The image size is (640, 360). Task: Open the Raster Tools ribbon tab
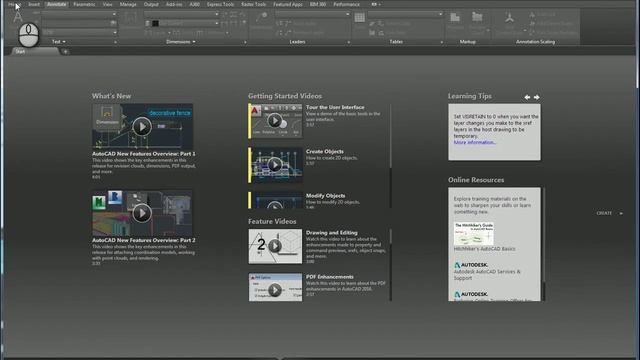coord(253,4)
